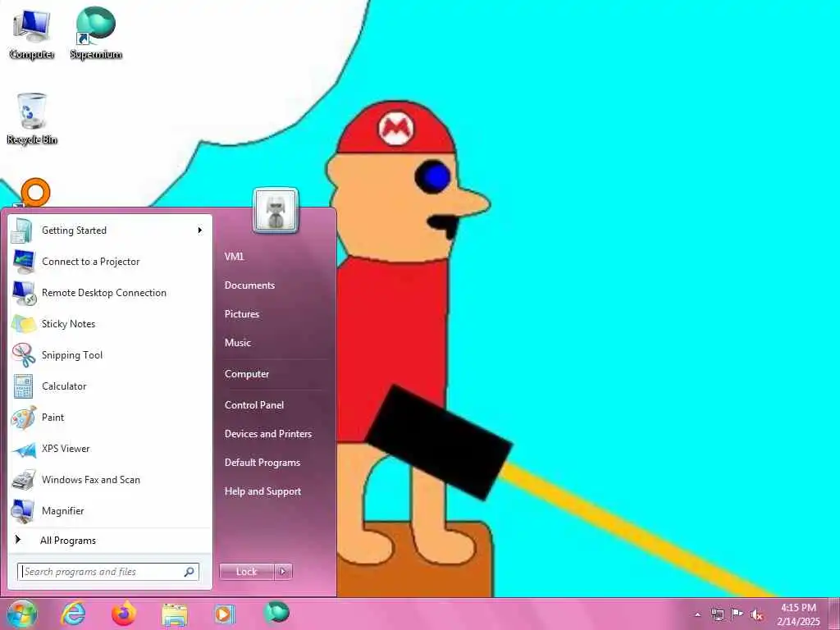Open the Action Center flag icon

(737, 614)
